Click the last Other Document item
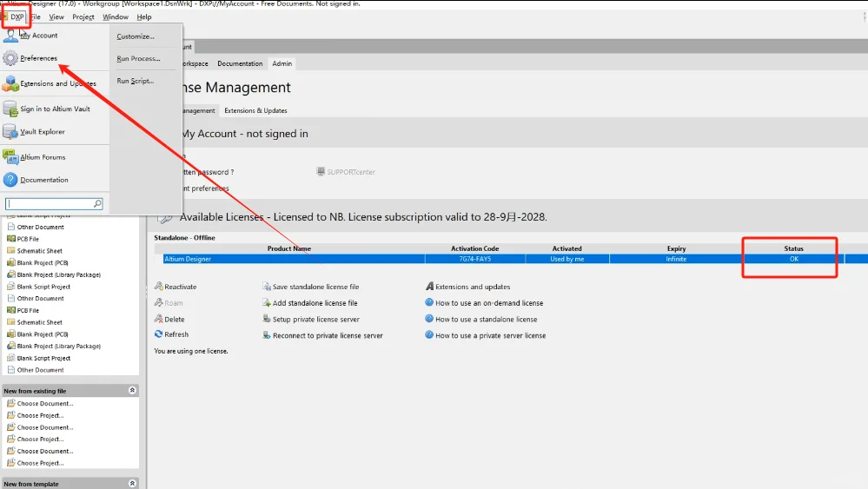 click(x=41, y=370)
